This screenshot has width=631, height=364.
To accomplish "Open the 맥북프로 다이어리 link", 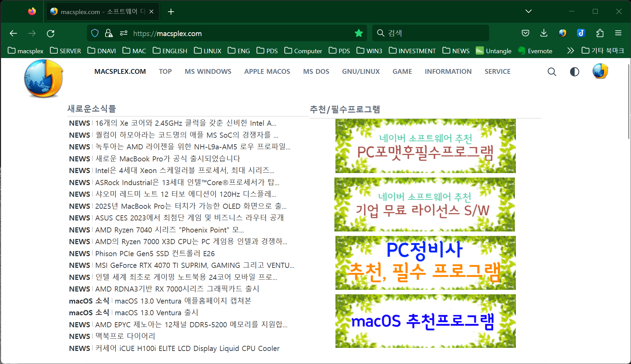I will click(x=125, y=336).
